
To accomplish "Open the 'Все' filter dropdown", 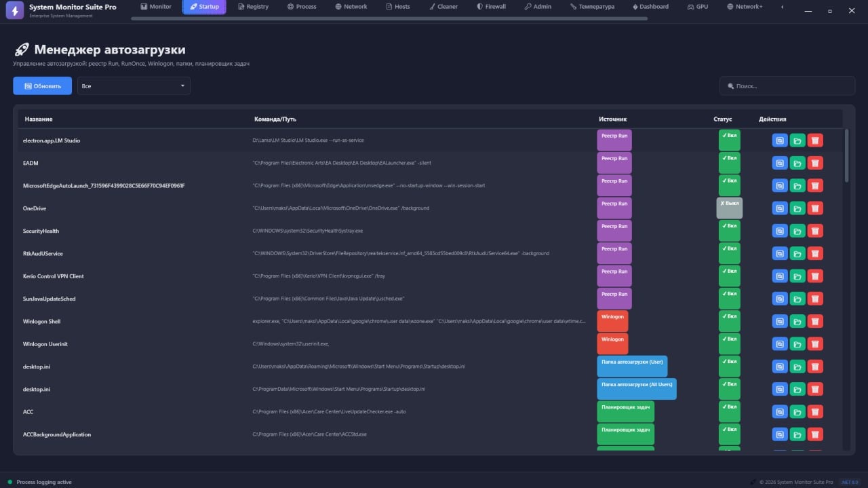I will [x=133, y=86].
